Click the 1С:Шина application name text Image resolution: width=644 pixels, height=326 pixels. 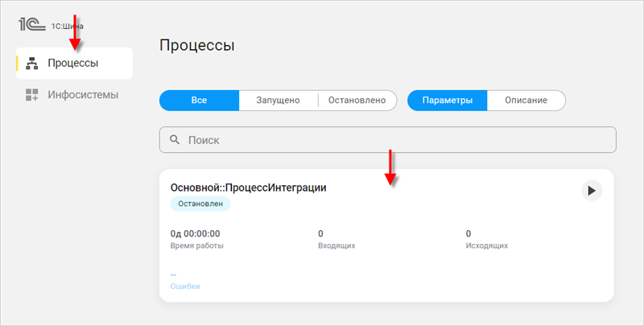[68, 26]
